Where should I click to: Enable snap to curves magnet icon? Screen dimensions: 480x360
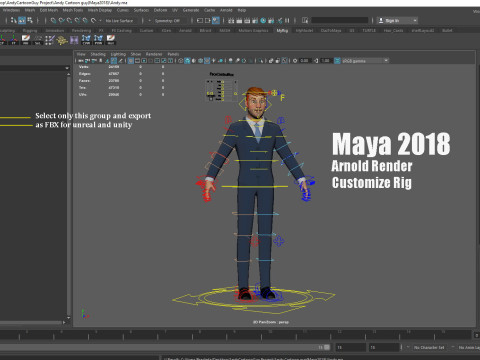tap(61, 21)
